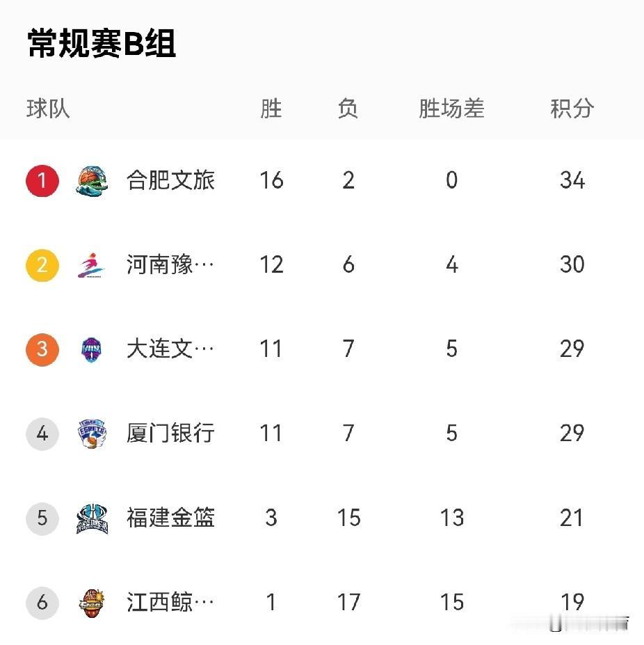
Task: Click the 球队 column header
Action: tap(49, 109)
